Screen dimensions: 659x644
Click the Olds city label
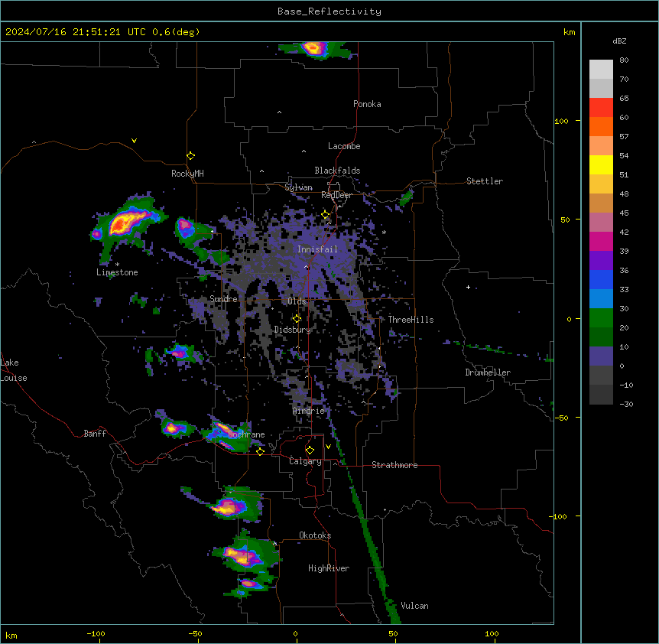[297, 301]
